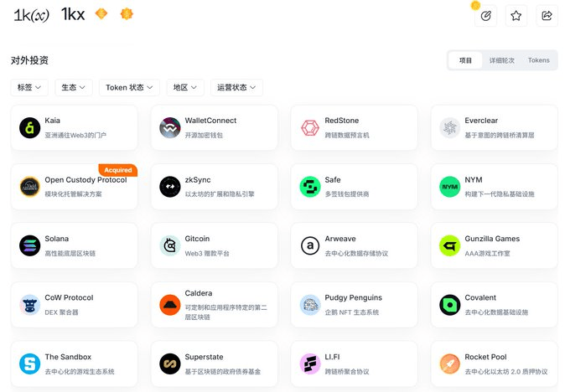Open the Everclear project name

(x=481, y=121)
